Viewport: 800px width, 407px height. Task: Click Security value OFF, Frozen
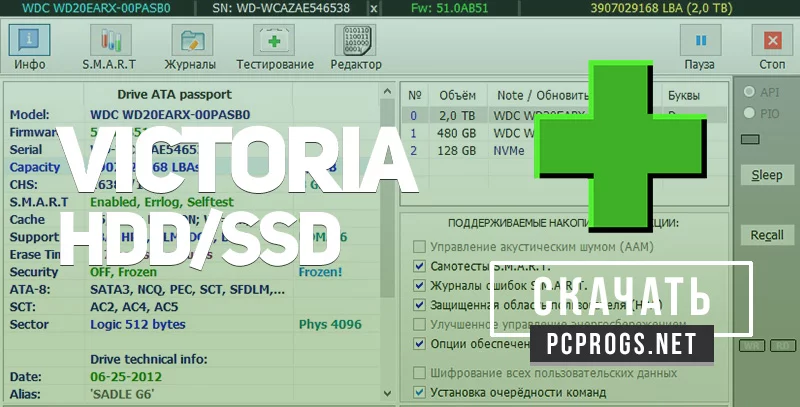pyautogui.click(x=123, y=272)
